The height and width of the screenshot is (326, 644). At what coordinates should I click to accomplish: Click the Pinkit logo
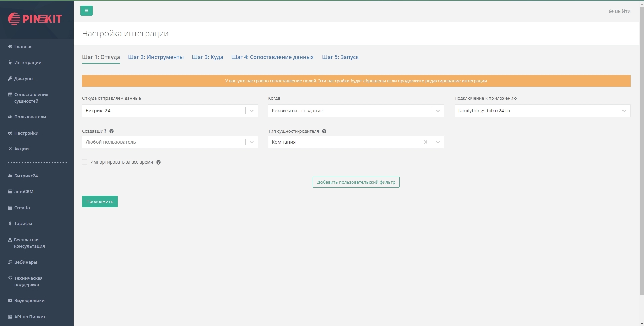point(35,19)
